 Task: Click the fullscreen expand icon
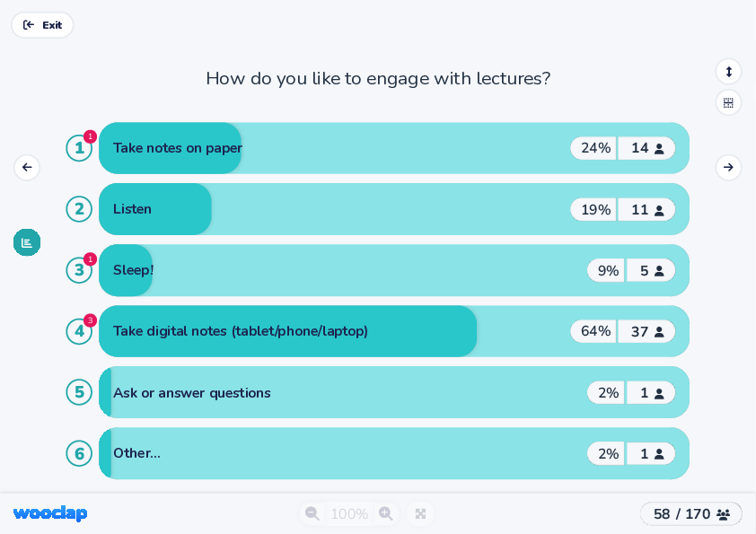[420, 513]
